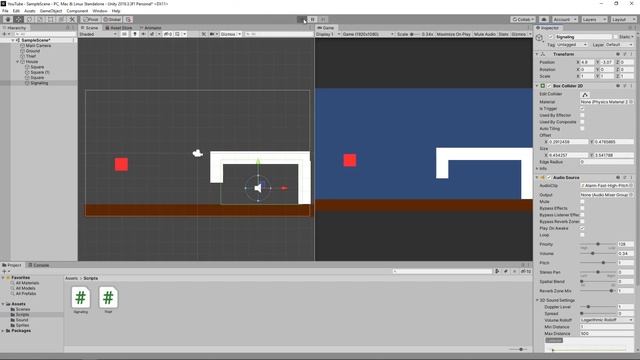
Task: Toggle the Used By Effector checkbox
Action: coord(582,115)
